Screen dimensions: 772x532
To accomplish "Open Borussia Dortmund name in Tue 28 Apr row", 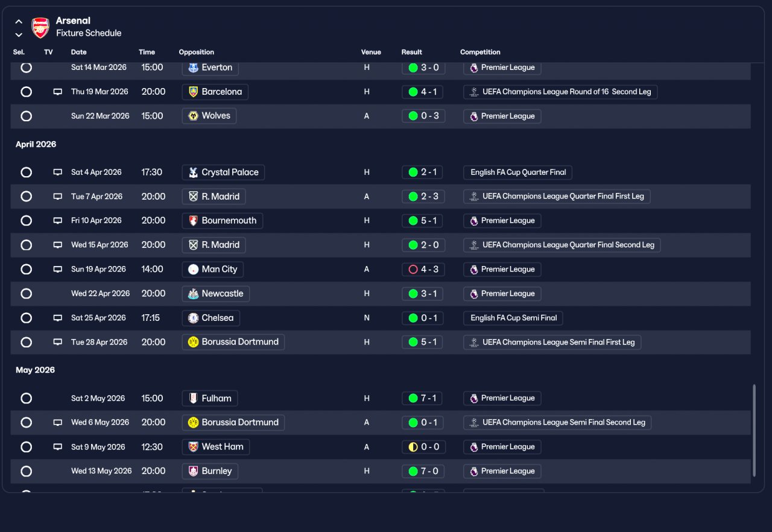I will (240, 342).
